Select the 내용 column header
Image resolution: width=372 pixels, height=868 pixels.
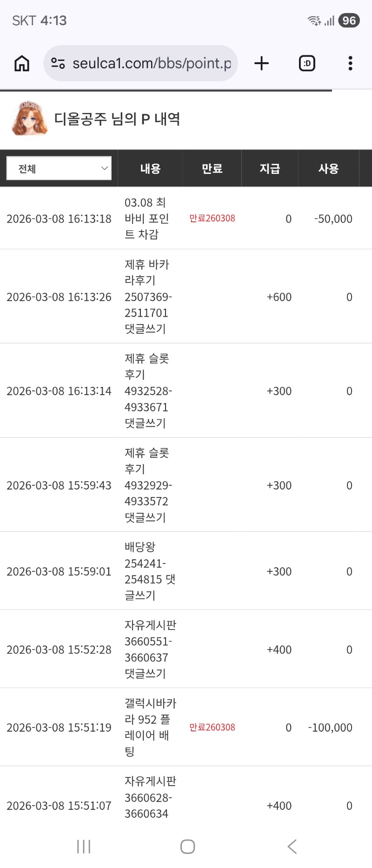click(150, 169)
